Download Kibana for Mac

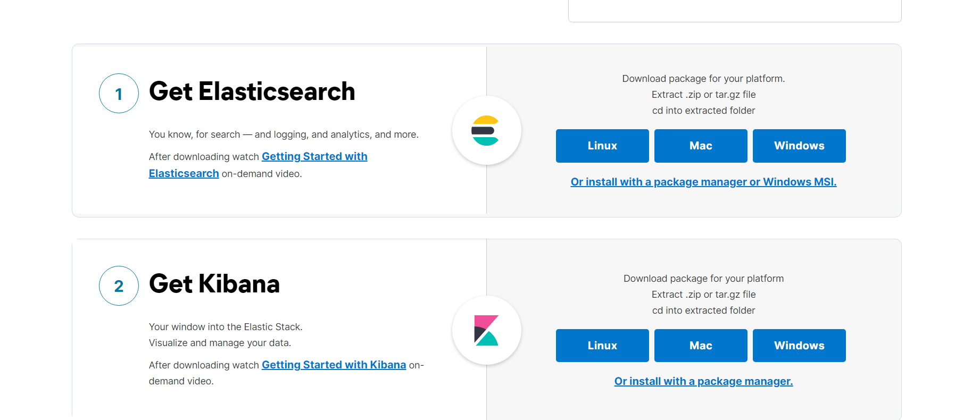tap(701, 346)
